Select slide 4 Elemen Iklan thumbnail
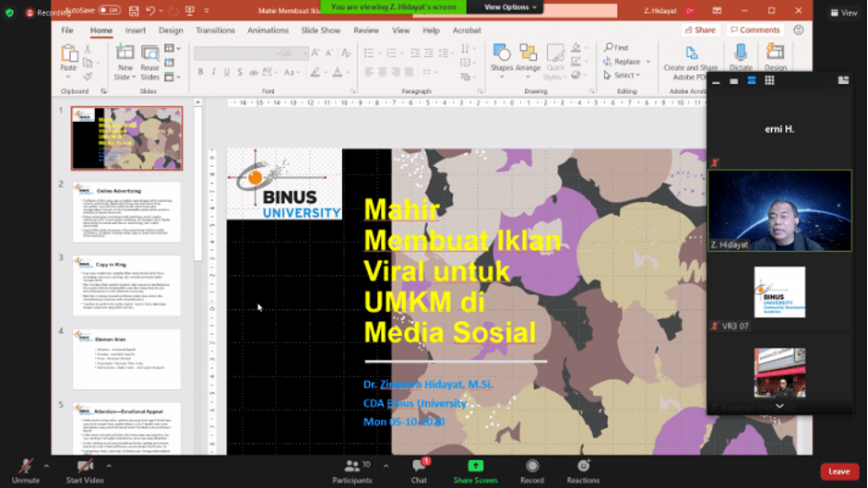Image resolution: width=868 pixels, height=488 pixels. [x=126, y=360]
